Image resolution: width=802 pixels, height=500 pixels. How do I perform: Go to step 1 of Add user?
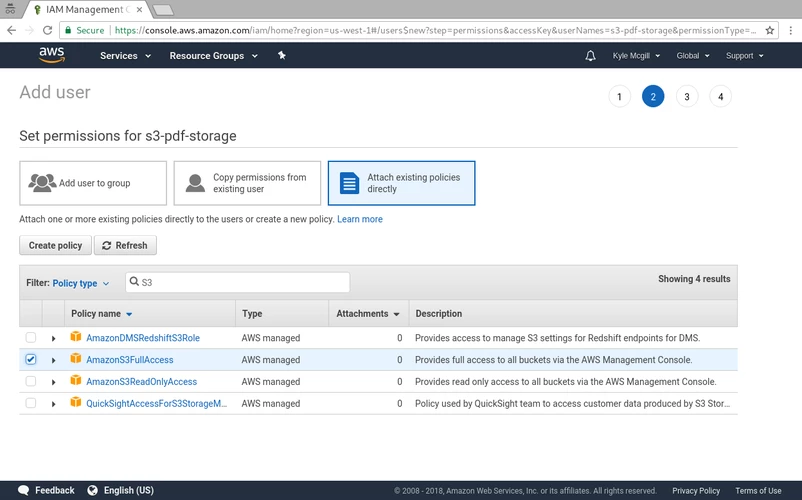point(619,96)
